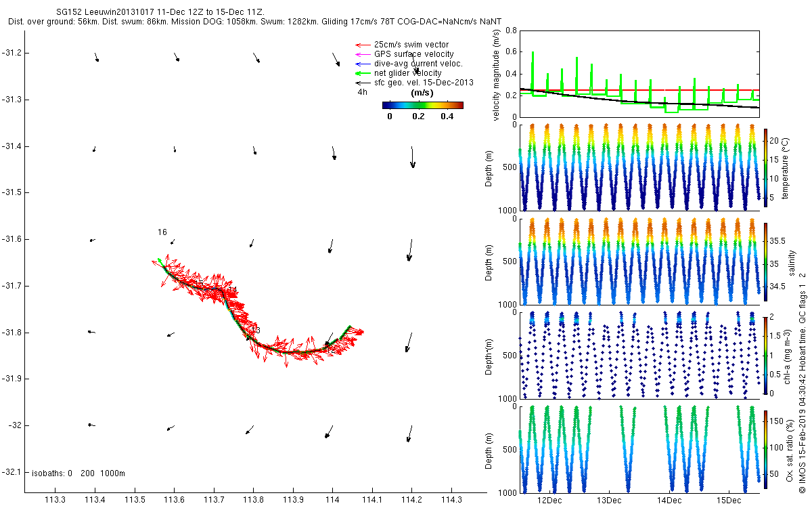Click the red horizontal line in the velocity magnitude plot
This screenshot has width=812, height=508.
(x=639, y=90)
